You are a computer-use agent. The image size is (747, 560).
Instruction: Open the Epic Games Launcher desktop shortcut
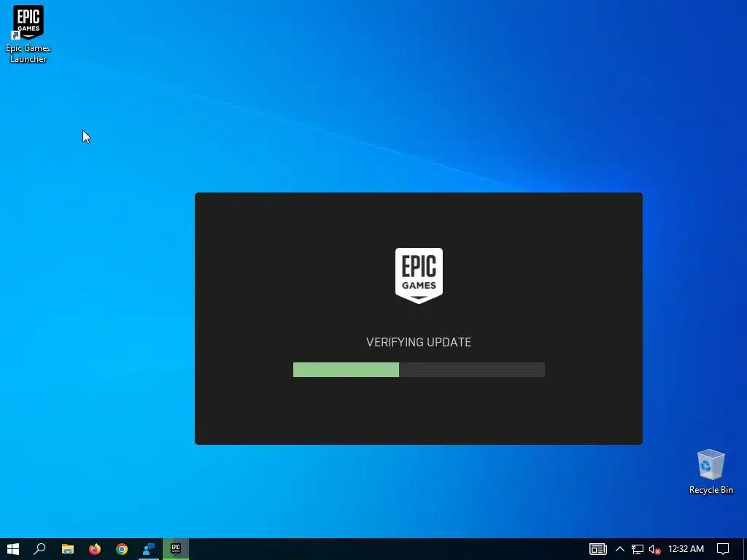[x=28, y=34]
